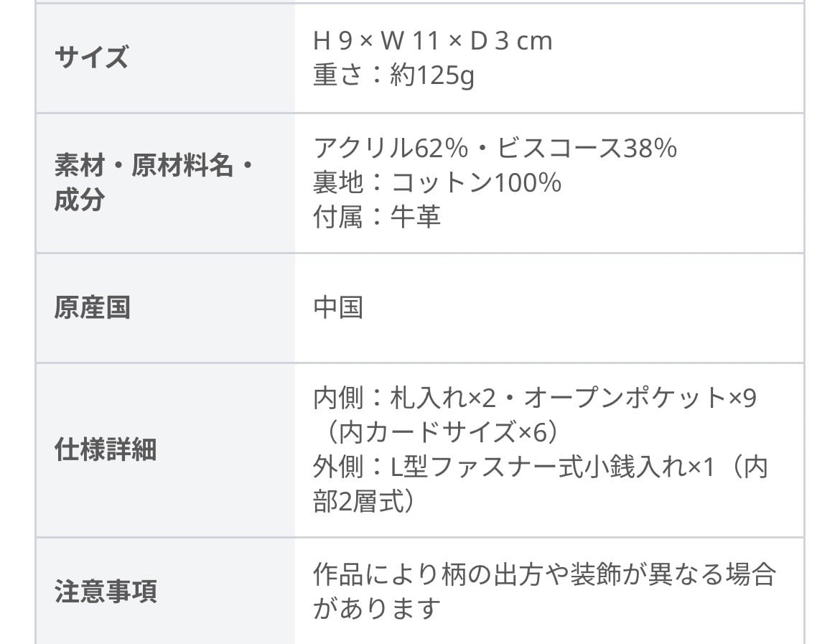The image size is (840, 644).
Task: Select the 部2層式） line
Action: (x=364, y=502)
